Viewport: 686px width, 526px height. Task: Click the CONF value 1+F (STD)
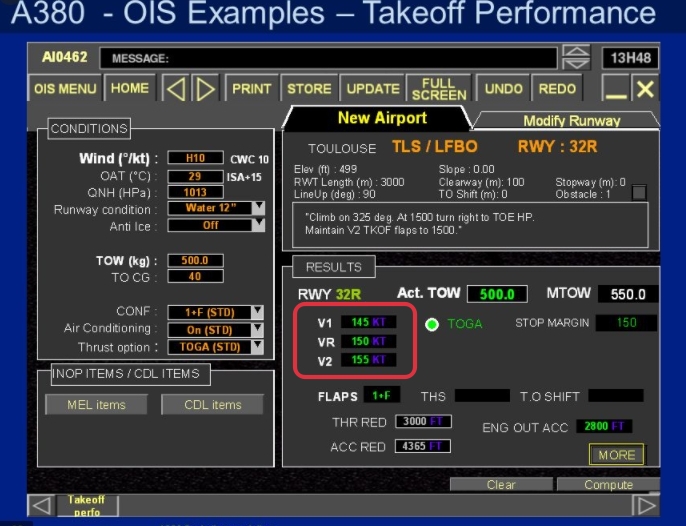[x=210, y=312]
